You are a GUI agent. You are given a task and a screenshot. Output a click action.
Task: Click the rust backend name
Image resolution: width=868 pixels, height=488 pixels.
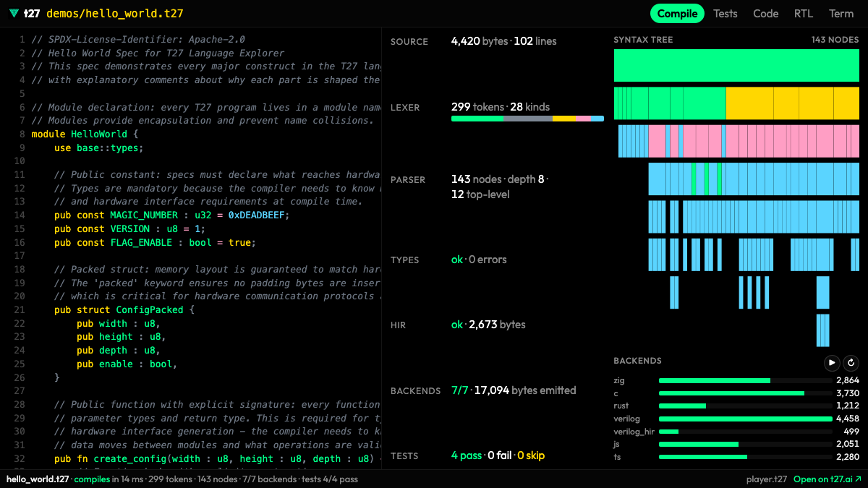click(621, 406)
